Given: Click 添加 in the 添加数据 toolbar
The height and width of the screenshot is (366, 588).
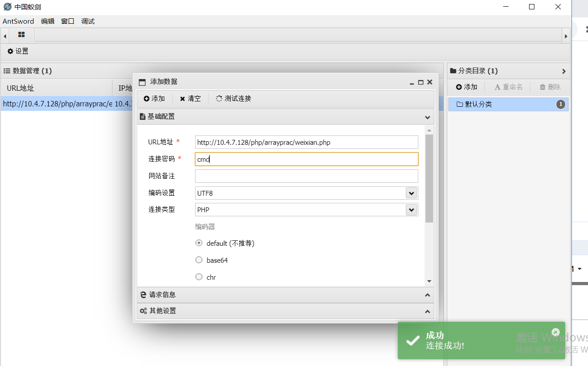Looking at the screenshot, I should click(x=154, y=99).
